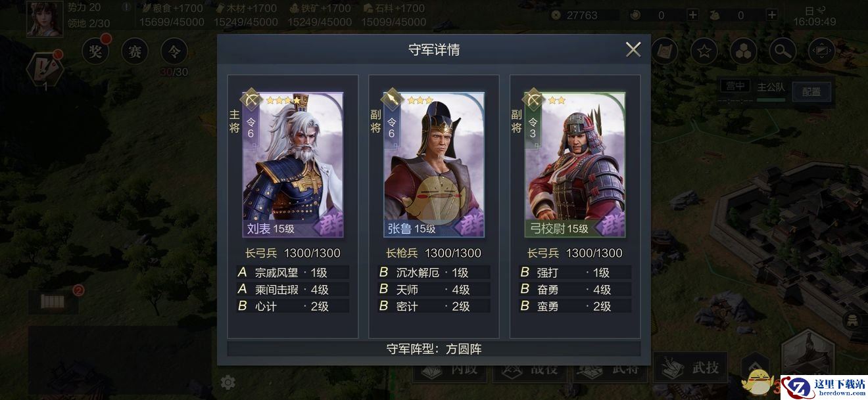
Task: Toggle the screen view switch icon
Action: [821, 51]
